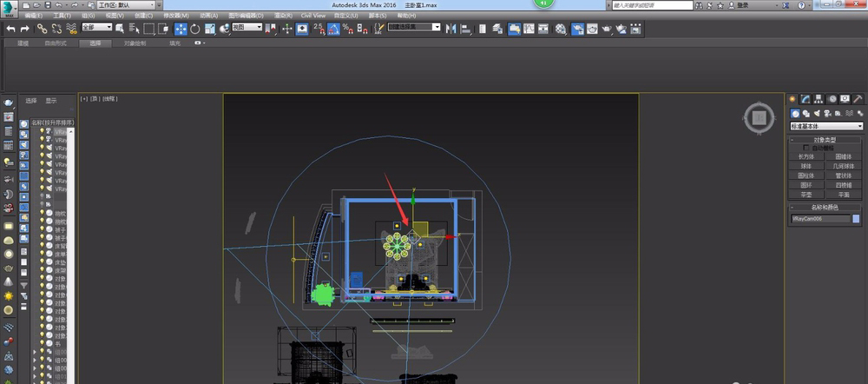The height and width of the screenshot is (384, 868).
Task: Open Select by Name dialog
Action: pyautogui.click(x=135, y=29)
